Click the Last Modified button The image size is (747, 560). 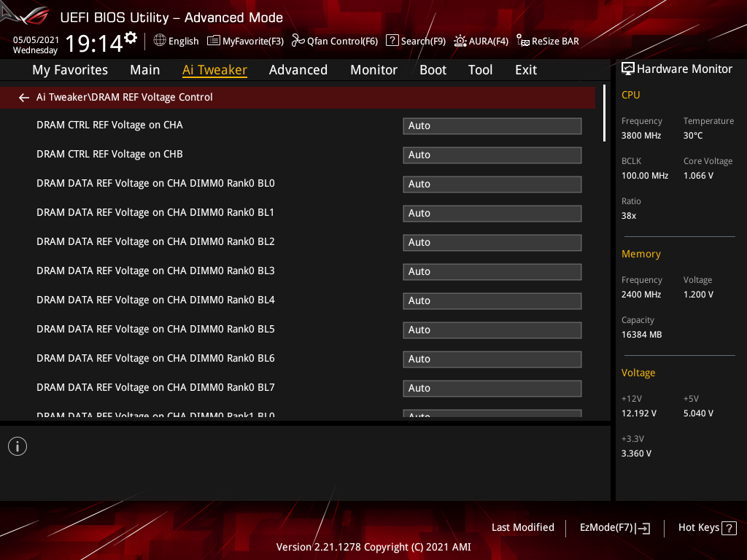[x=522, y=528]
